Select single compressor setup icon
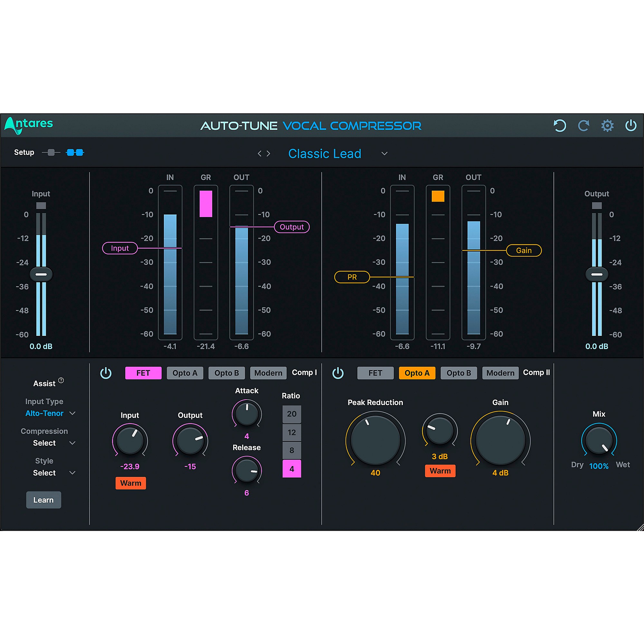Screen dimensions: 644x644 coord(51,153)
